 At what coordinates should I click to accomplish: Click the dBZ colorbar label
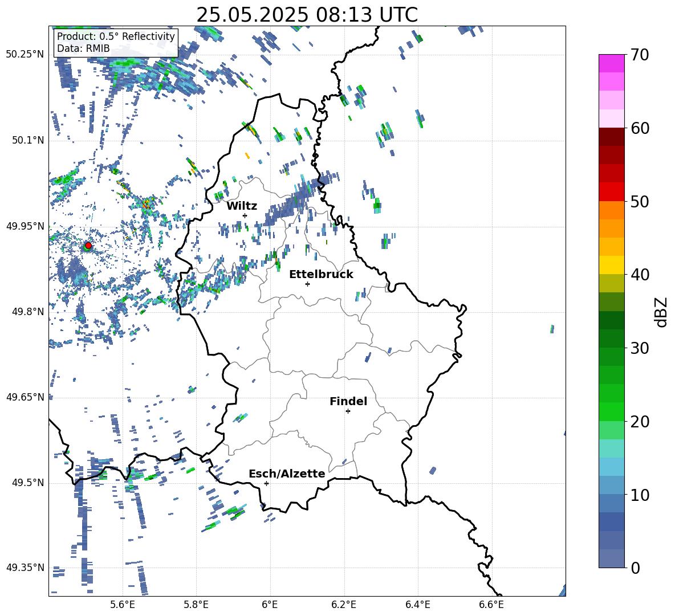[x=662, y=312]
